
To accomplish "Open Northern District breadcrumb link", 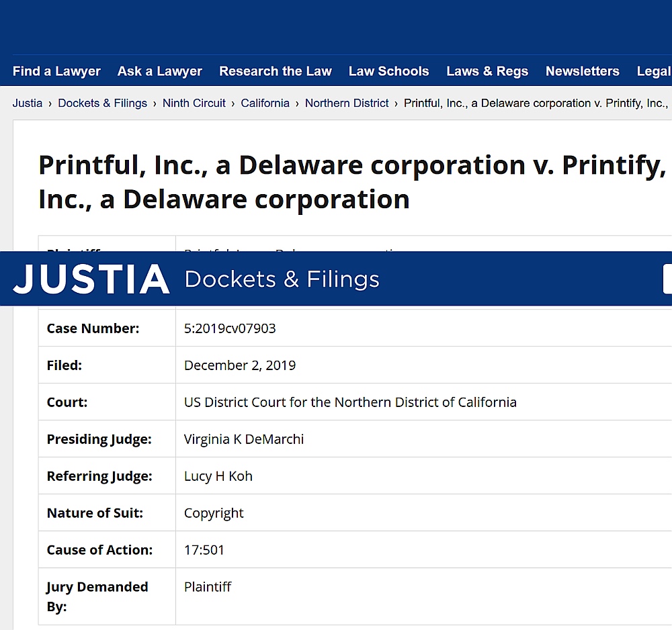I will coord(347,103).
